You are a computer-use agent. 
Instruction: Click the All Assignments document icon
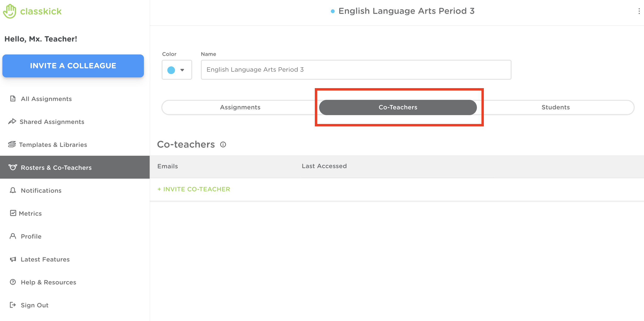(x=13, y=98)
